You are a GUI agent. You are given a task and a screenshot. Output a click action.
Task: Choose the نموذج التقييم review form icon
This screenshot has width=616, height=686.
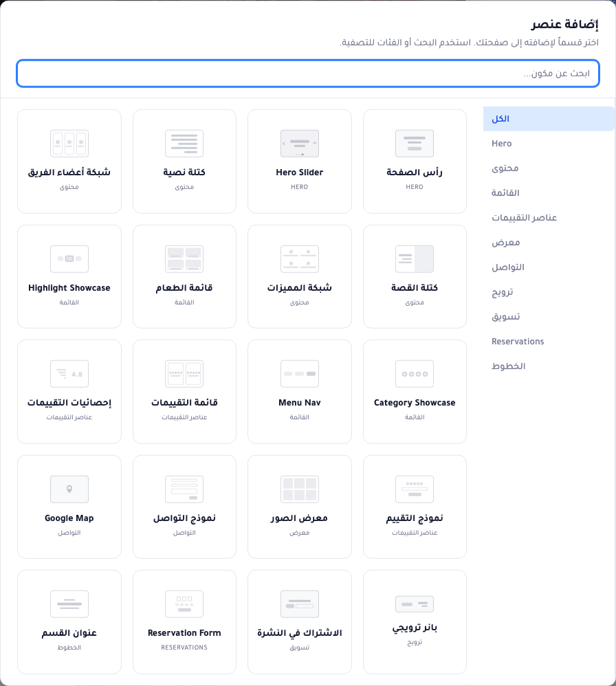click(x=415, y=489)
